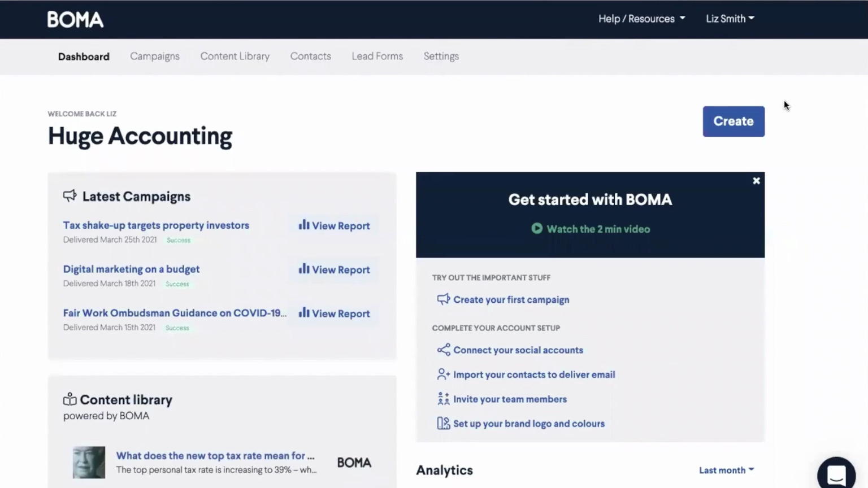868x488 pixels.
Task: Switch to the Campaigns tab
Action: pyautogui.click(x=155, y=56)
